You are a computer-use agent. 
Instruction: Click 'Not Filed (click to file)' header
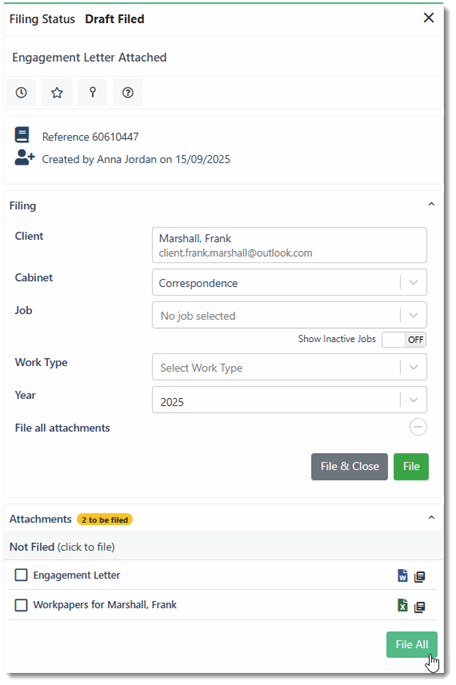pos(62,547)
